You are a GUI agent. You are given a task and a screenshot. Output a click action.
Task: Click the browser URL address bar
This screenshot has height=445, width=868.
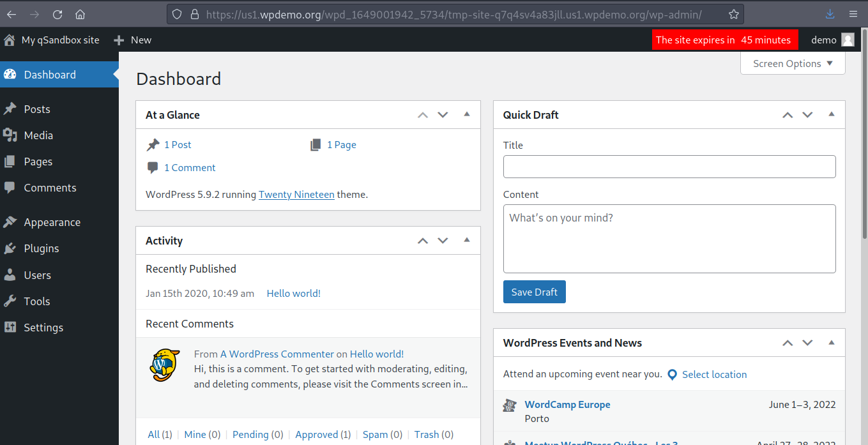pos(454,14)
